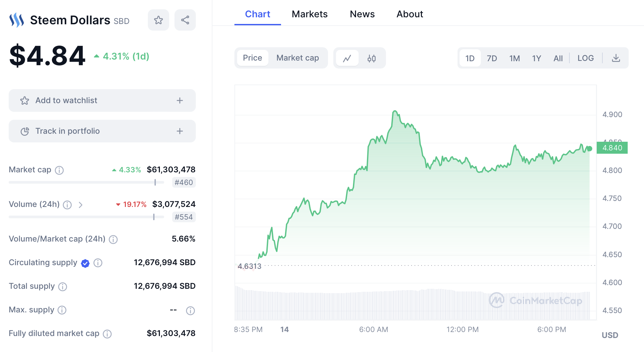Enable LOG scale on chart
The height and width of the screenshot is (352, 644).
point(585,58)
